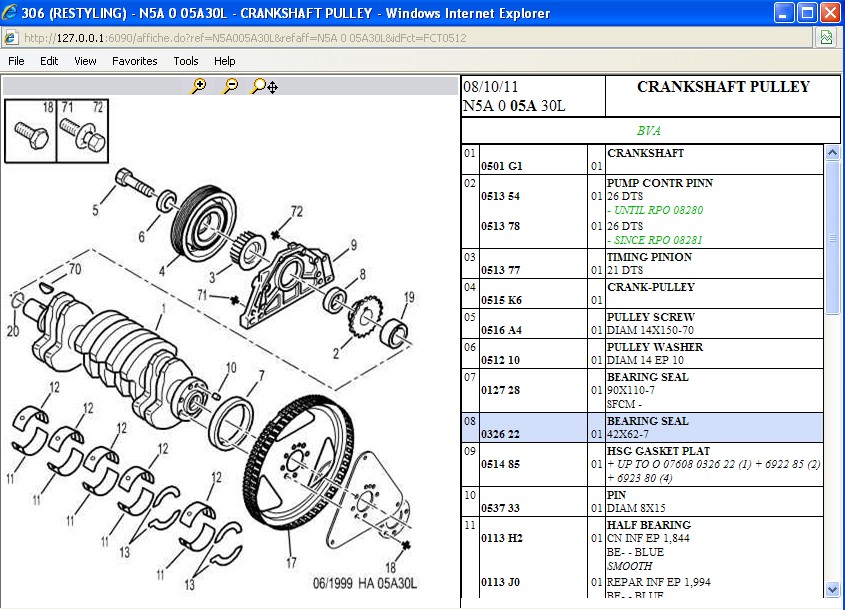The image size is (845, 610).
Task: Select part number 0501 G1 crankshaft
Action: pyautogui.click(x=501, y=166)
